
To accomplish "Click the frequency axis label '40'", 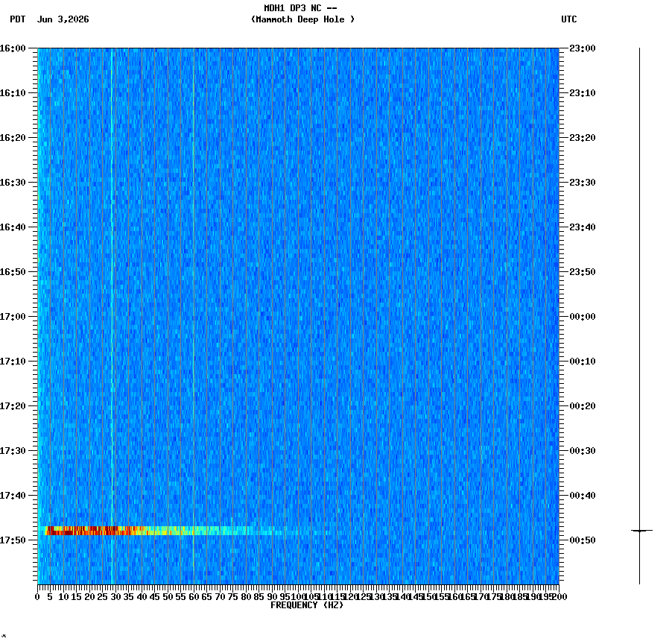I will pyautogui.click(x=142, y=597).
